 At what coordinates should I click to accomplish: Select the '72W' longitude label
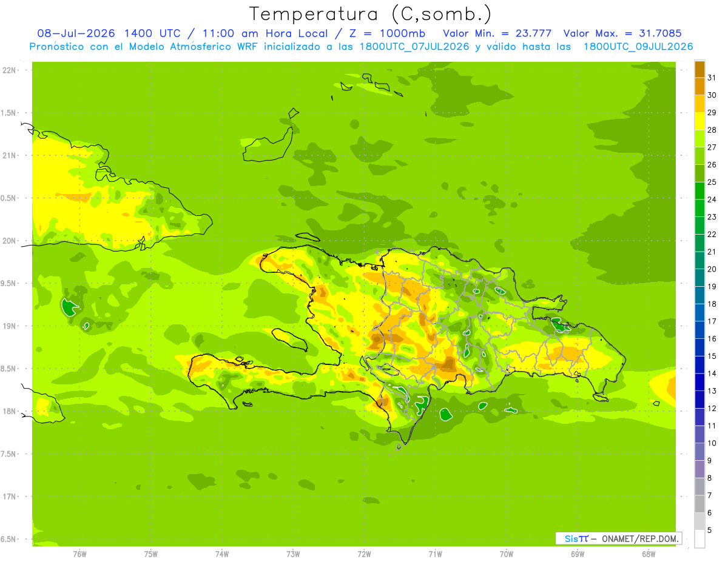[364, 554]
